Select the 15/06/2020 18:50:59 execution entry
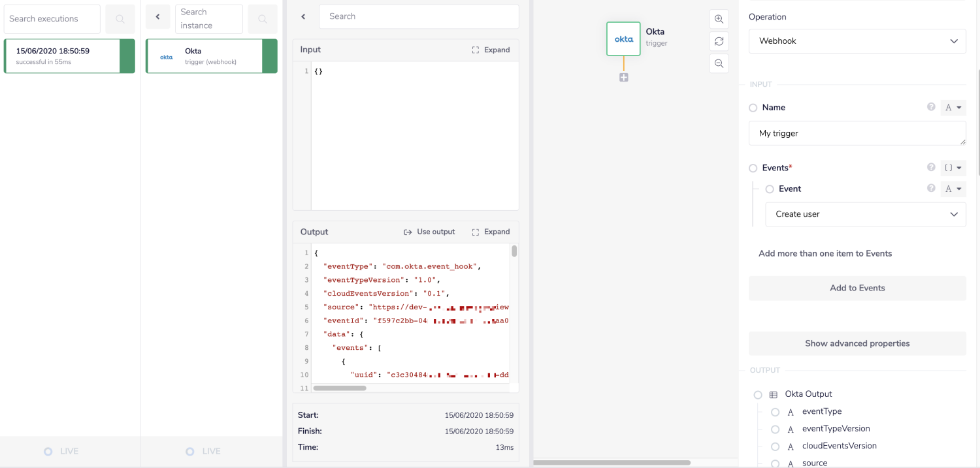This screenshot has width=980, height=468. click(x=62, y=55)
